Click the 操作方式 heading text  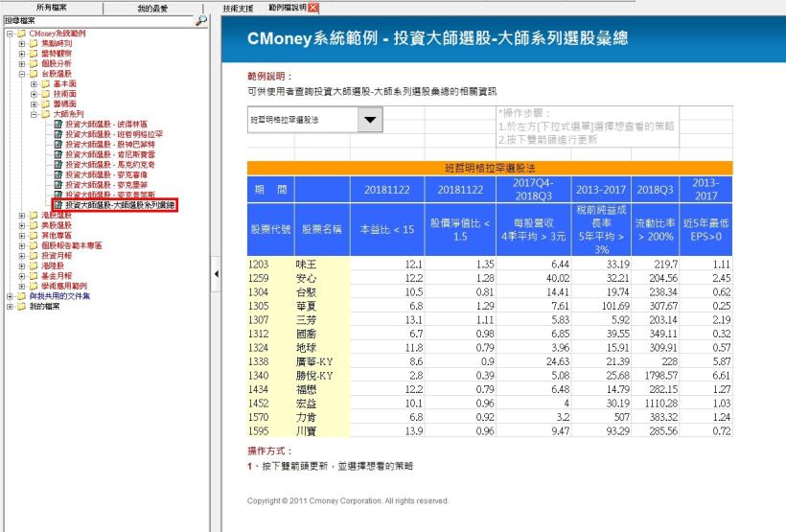tap(269, 451)
